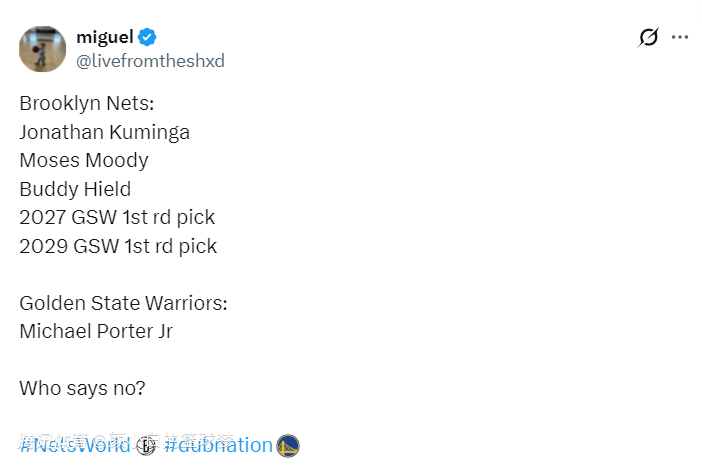Click the 'Who says no?' text
Image resolution: width=702 pixels, height=465 pixels.
coord(82,388)
